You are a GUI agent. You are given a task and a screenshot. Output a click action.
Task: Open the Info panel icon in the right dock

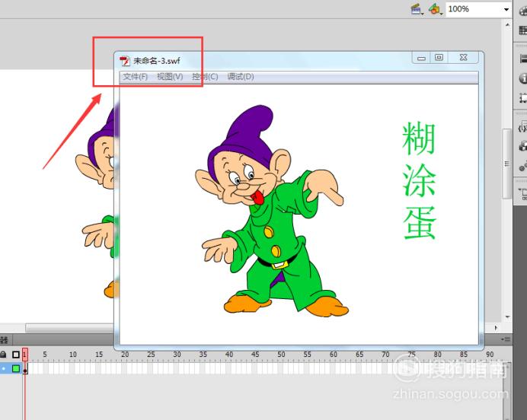point(523,78)
